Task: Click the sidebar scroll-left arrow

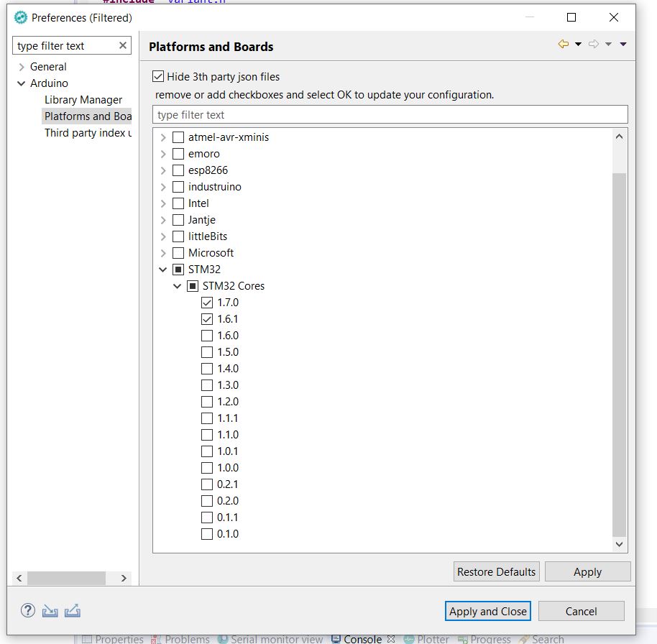Action: pos(19,578)
